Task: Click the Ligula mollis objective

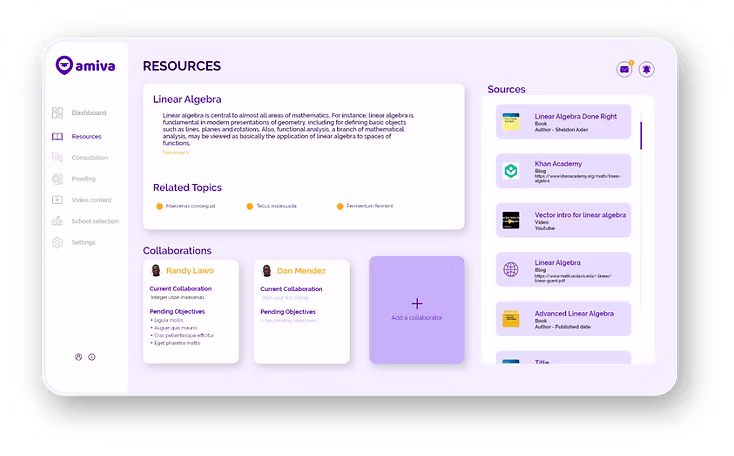Action: coord(167,320)
